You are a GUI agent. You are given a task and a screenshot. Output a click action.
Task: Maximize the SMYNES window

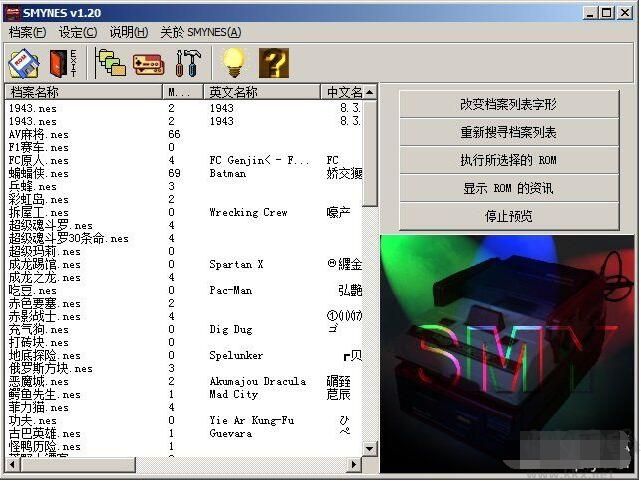tap(607, 13)
